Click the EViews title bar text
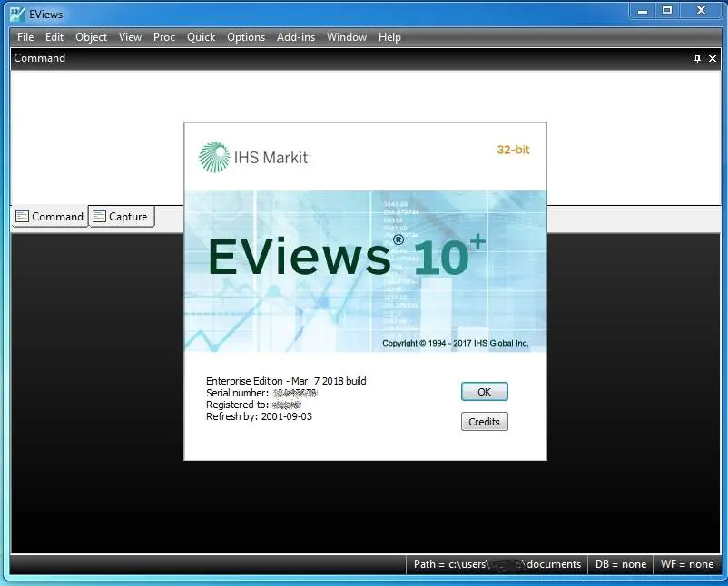The width and height of the screenshot is (728, 586). pyautogui.click(x=45, y=15)
